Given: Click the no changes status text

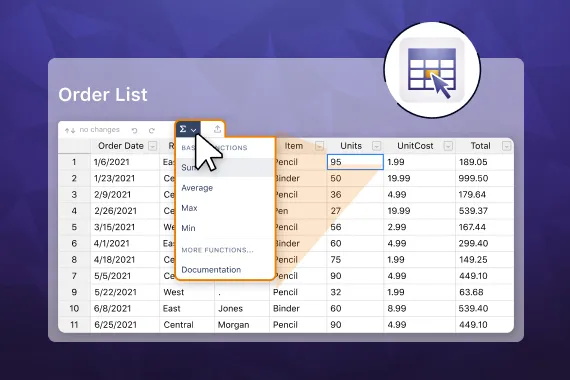Looking at the screenshot, I should pos(99,130).
